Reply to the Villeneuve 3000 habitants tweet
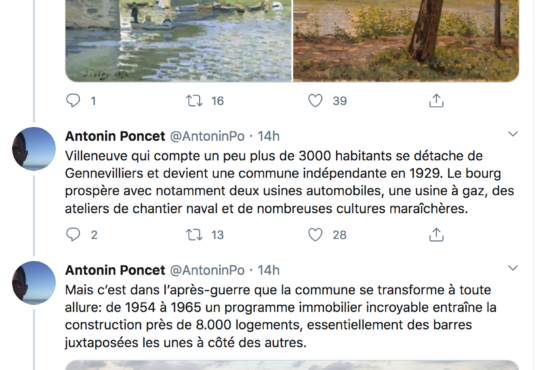 (x=73, y=234)
